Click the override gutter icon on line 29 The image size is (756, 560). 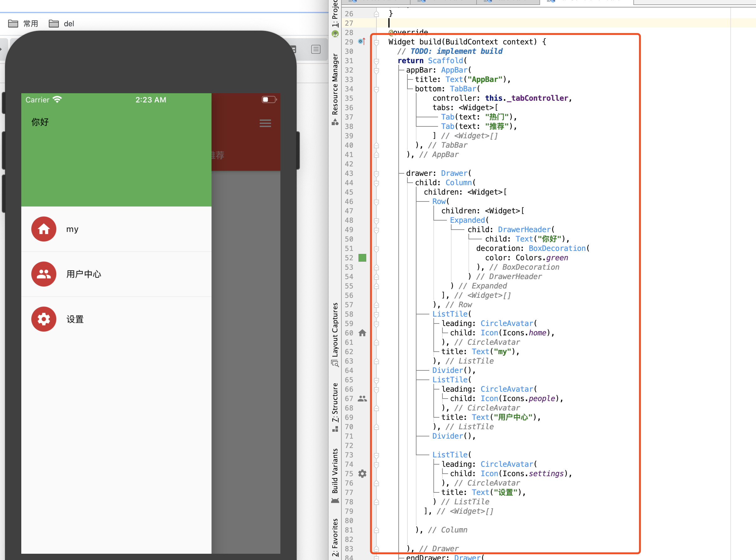(362, 42)
